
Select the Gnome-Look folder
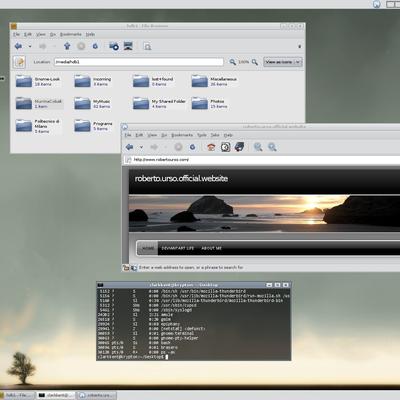coord(38,81)
